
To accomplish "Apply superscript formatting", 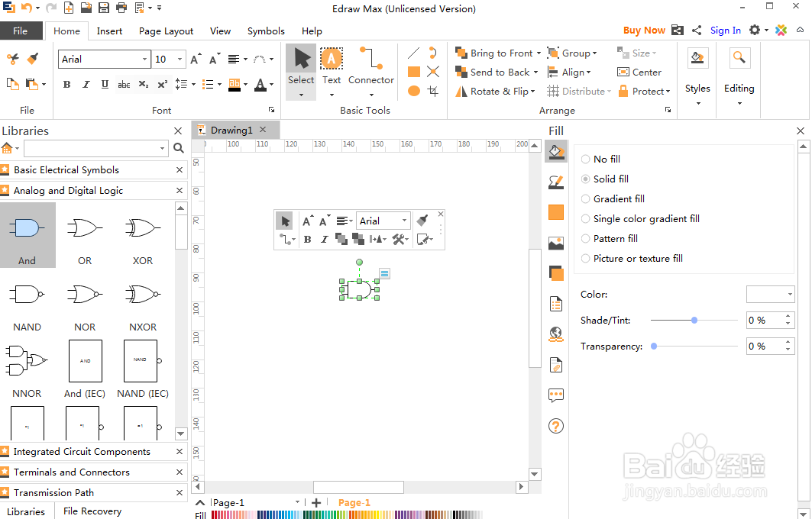I will click(163, 85).
